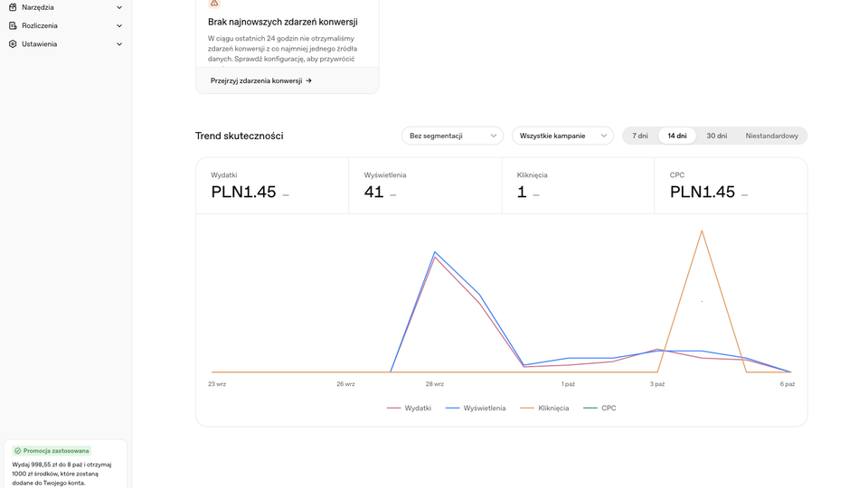The width and height of the screenshot is (868, 488).
Task: Click Brak najnowszych zdarzeń konwersji title
Action: [283, 22]
